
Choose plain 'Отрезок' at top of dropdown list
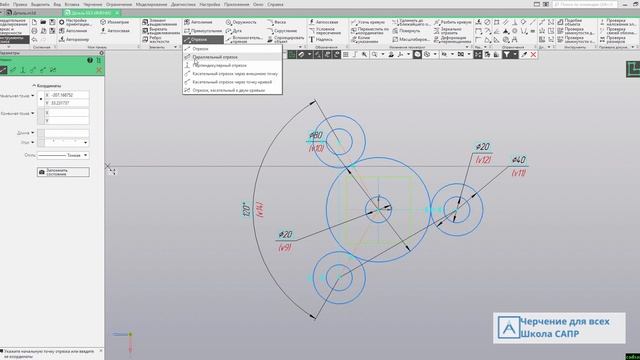232,49
